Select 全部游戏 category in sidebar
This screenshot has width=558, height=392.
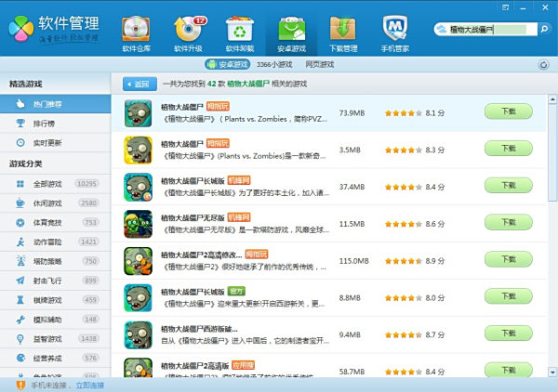click(56, 184)
